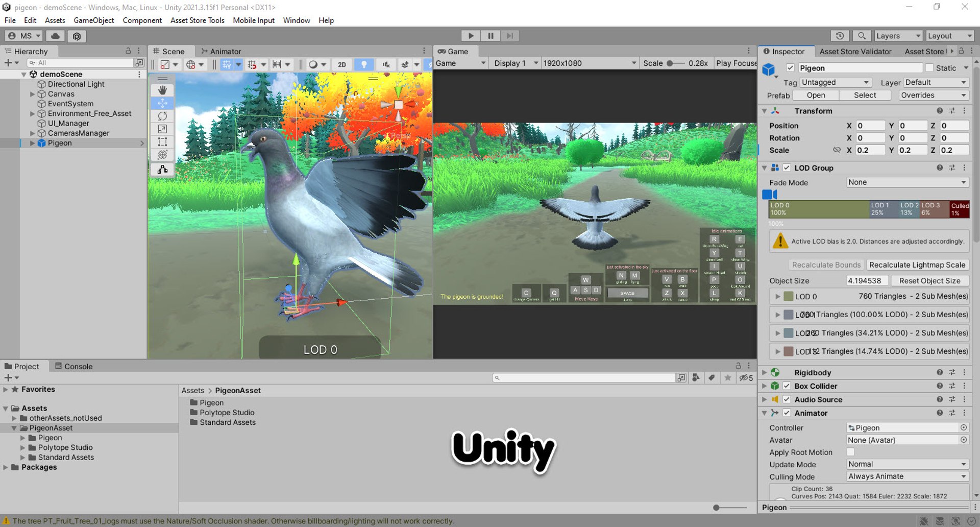Click Project search by label icon
Image resolution: width=980 pixels, height=527 pixels.
712,378
